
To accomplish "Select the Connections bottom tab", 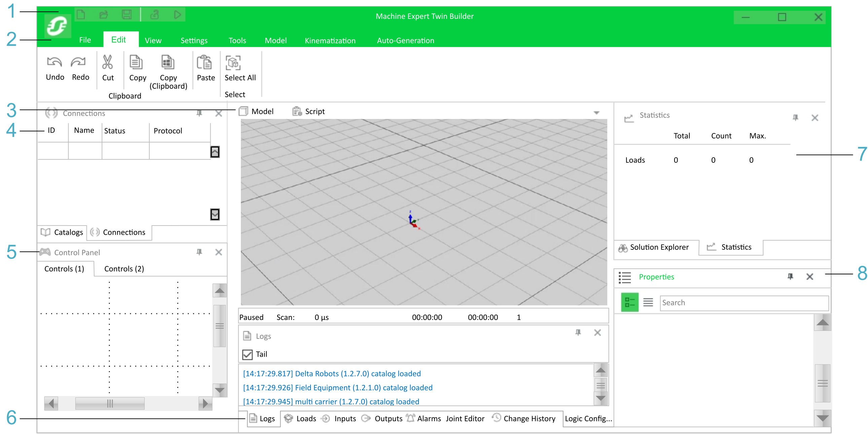I will (x=119, y=232).
